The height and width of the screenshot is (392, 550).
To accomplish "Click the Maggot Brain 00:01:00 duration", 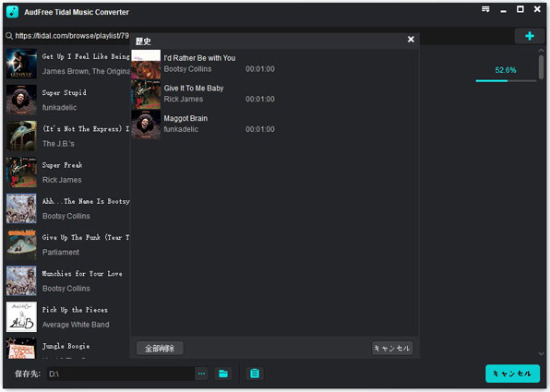I will [x=260, y=129].
